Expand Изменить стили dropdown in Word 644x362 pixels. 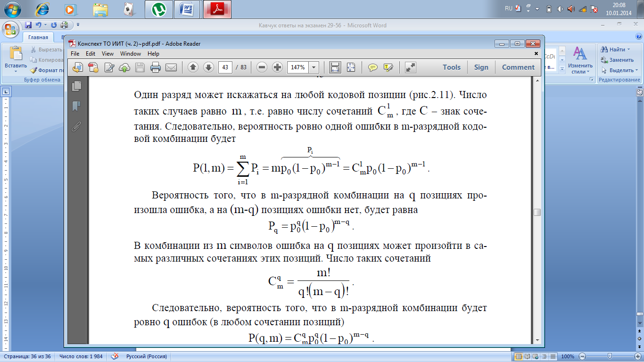point(588,72)
